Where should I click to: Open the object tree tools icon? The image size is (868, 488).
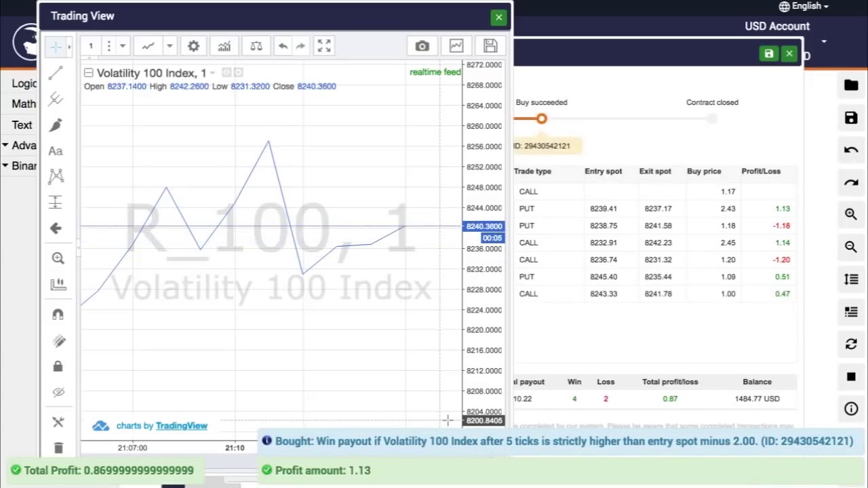point(58,422)
